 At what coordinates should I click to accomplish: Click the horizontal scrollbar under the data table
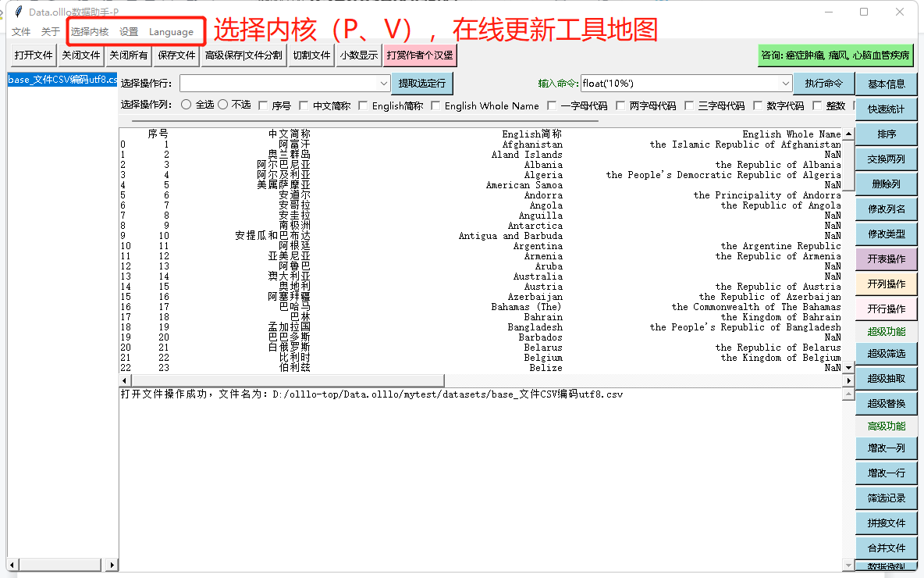pyautogui.click(x=480, y=380)
